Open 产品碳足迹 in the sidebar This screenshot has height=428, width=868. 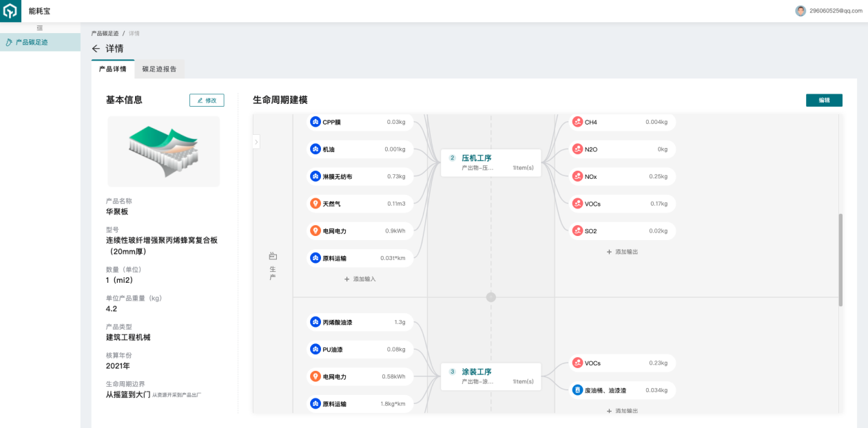32,42
